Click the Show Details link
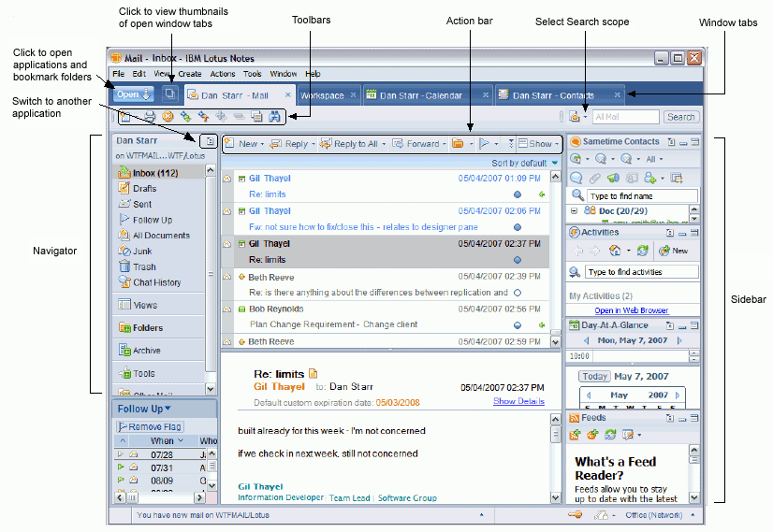The image size is (773, 532). pyautogui.click(x=518, y=401)
